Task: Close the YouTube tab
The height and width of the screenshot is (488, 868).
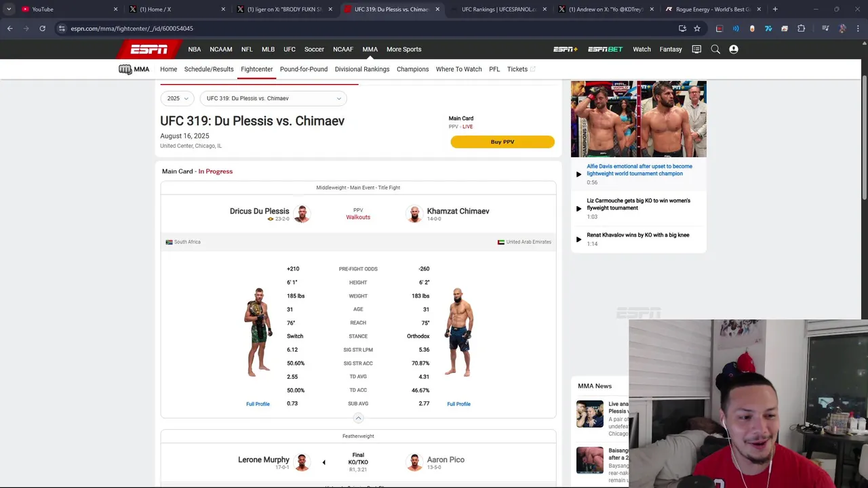Action: [x=115, y=9]
